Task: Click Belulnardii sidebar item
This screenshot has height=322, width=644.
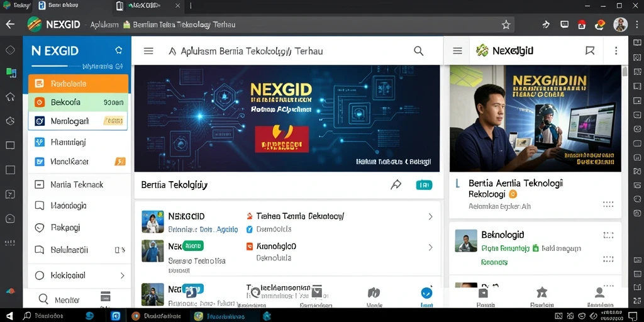Action: 77,250
